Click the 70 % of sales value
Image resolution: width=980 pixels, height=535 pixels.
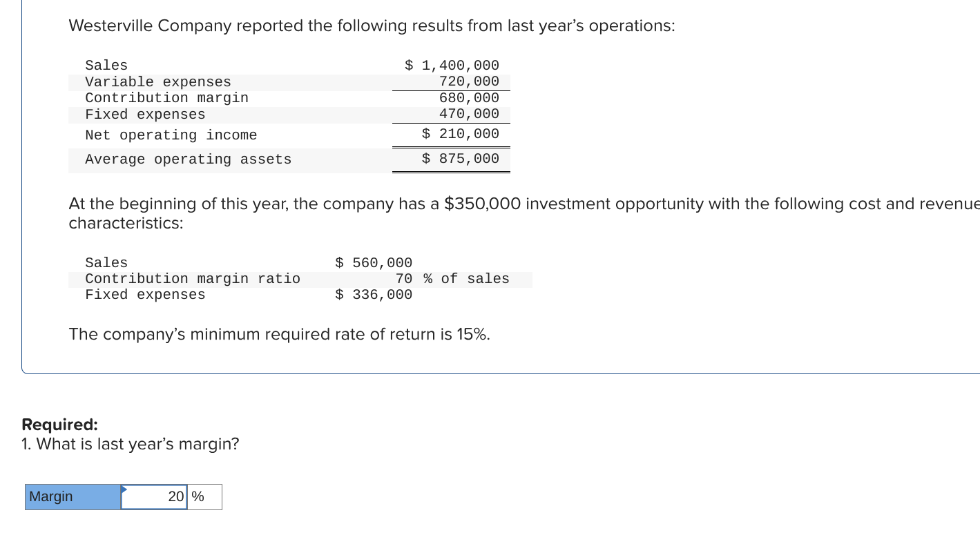pos(452,279)
